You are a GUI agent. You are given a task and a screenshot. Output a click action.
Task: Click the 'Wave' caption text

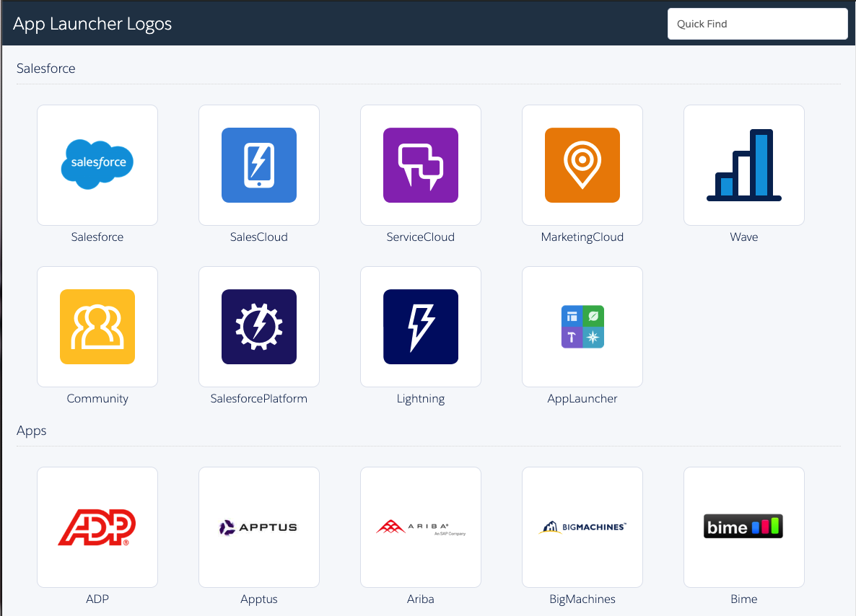tap(743, 237)
